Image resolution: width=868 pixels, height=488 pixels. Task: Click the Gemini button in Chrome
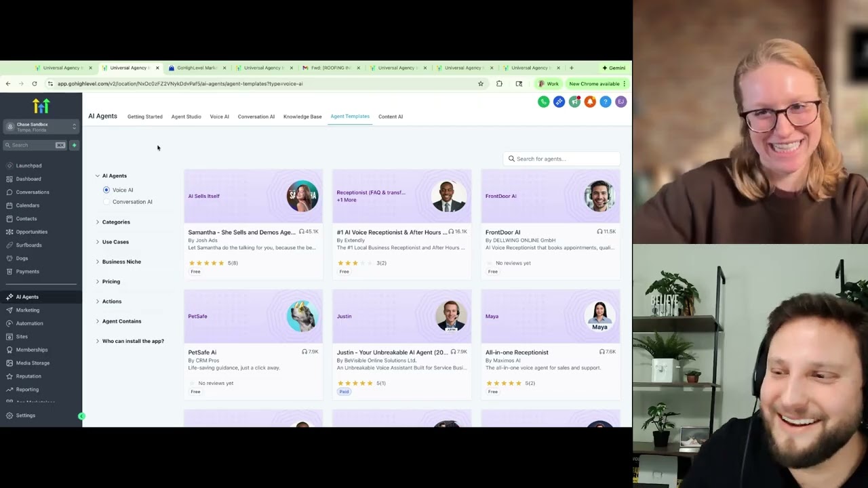pos(614,68)
